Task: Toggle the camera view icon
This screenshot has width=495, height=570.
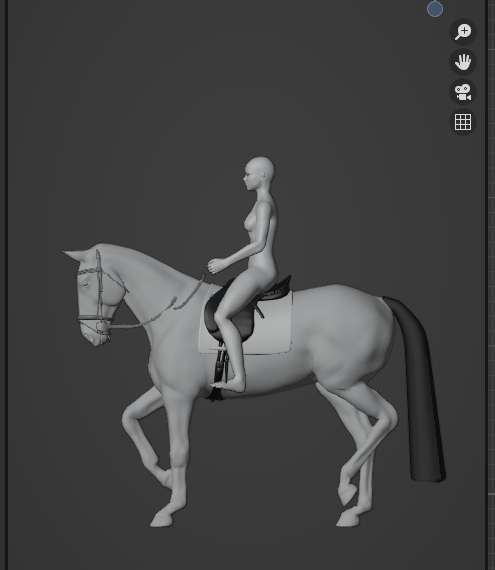Action: [463, 92]
